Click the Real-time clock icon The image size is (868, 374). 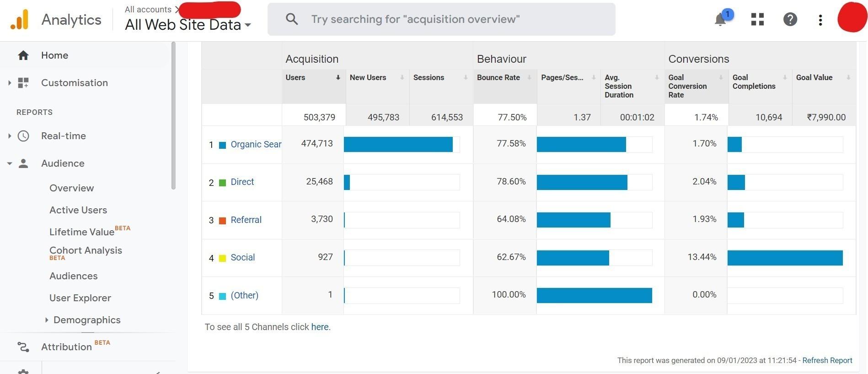click(x=23, y=136)
